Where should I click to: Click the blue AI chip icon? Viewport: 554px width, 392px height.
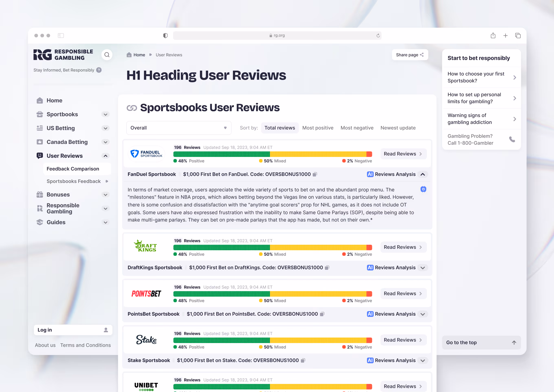click(423, 189)
